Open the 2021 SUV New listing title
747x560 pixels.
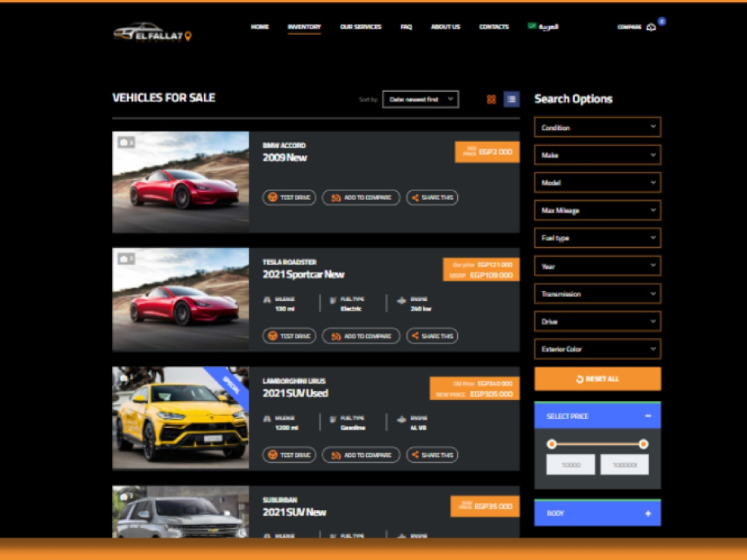pos(294,512)
